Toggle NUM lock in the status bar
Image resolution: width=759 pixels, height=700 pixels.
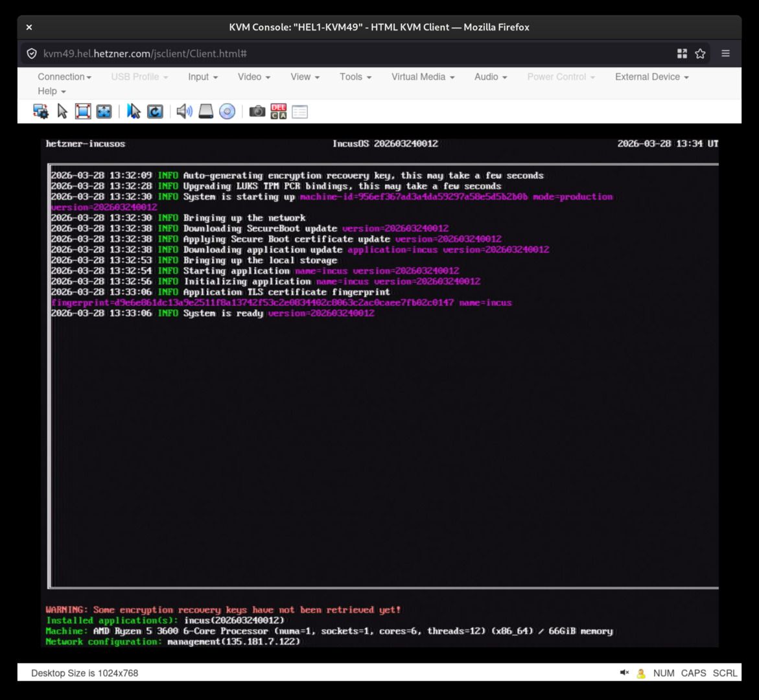pos(664,673)
